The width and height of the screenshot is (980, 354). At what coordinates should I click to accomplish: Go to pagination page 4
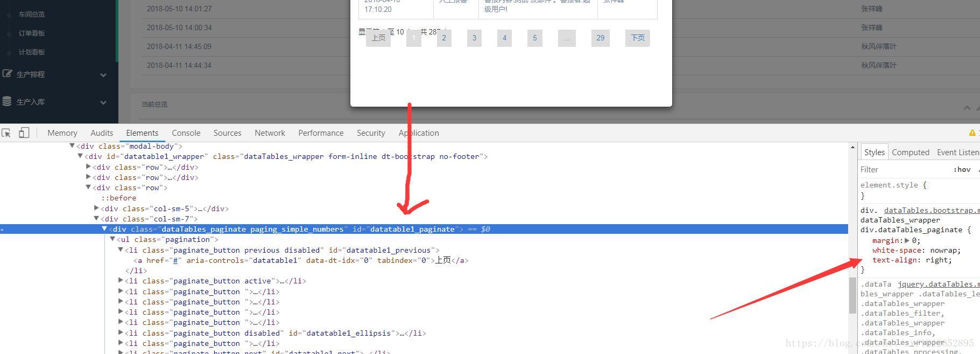(504, 38)
